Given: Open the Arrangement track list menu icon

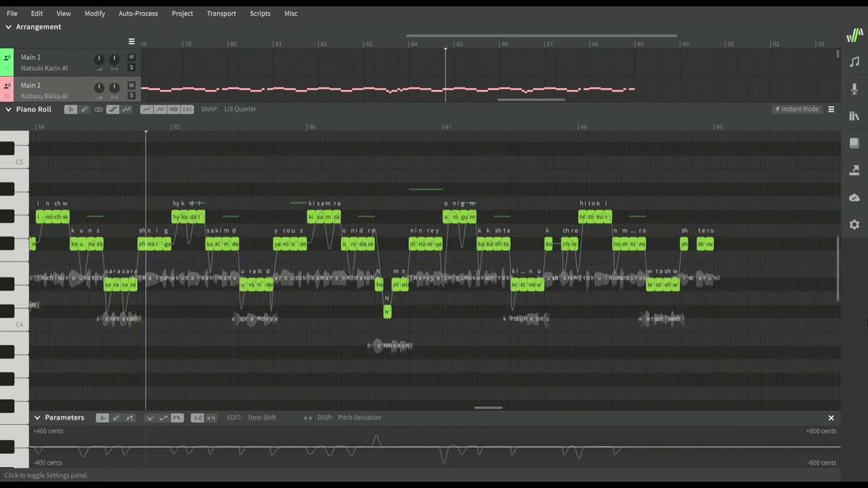Looking at the screenshot, I should tap(132, 41).
